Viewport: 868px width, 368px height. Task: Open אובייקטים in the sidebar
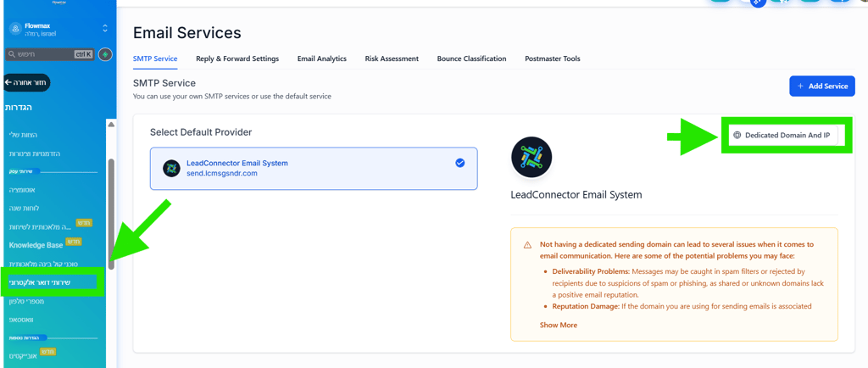[23, 356]
